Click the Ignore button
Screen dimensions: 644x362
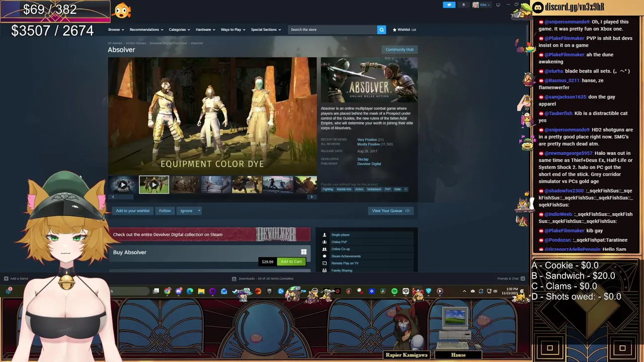point(186,211)
